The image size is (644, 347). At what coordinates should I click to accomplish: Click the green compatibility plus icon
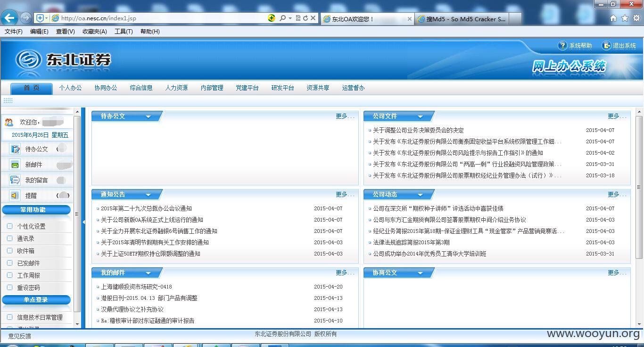click(272, 18)
